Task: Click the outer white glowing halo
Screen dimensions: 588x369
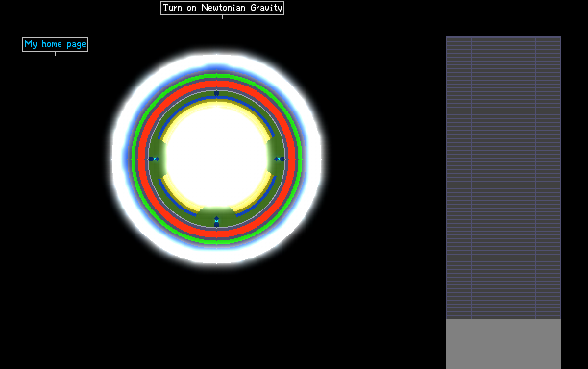Action: point(216,61)
